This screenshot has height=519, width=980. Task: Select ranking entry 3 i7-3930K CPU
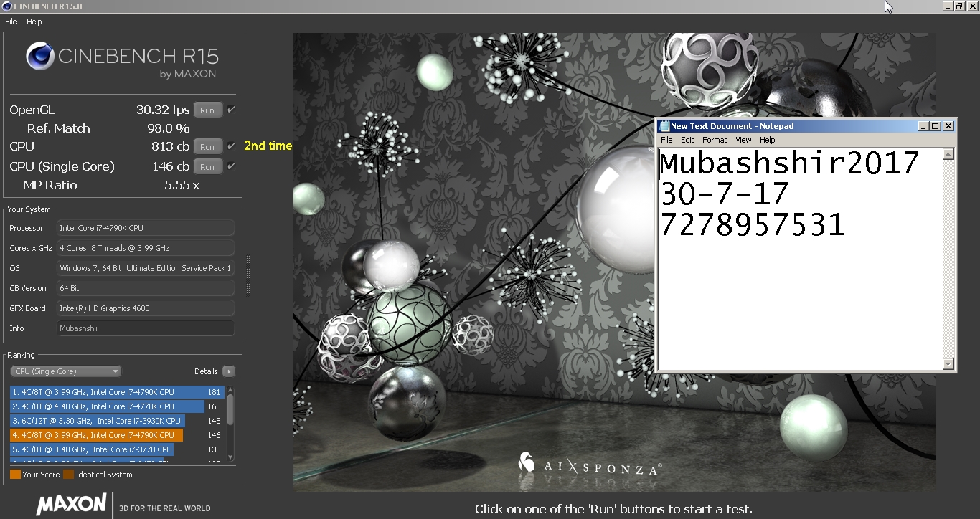[x=117, y=421]
